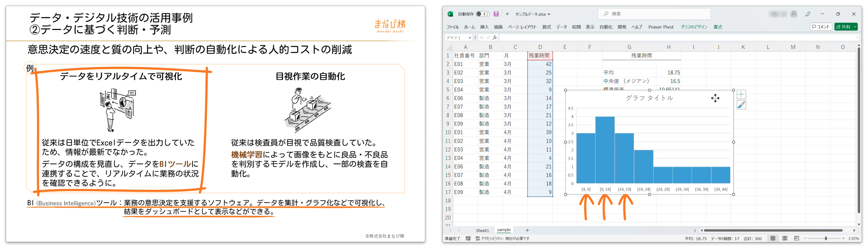868x248 pixels.
Task: Open the account profile icon
Action: click(794, 14)
